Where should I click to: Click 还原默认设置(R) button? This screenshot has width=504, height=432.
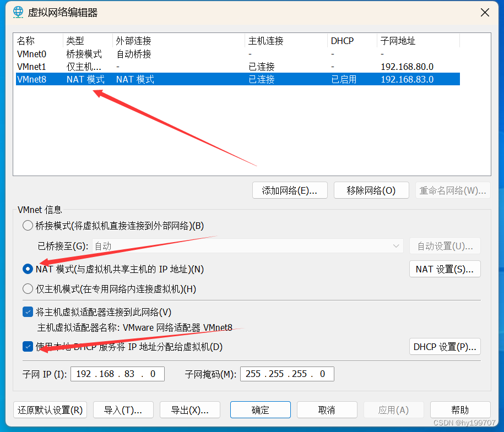click(x=50, y=410)
